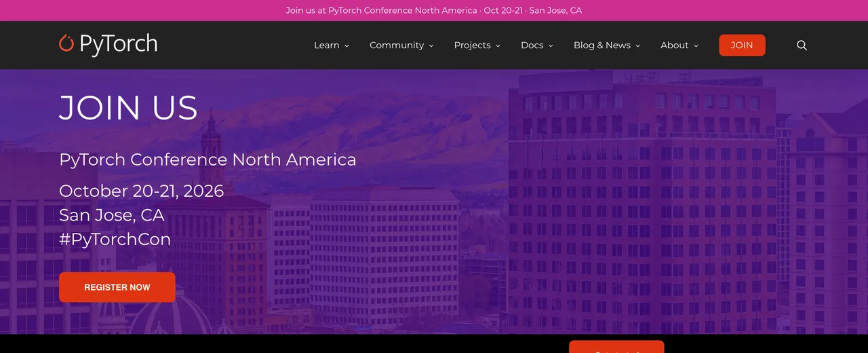Screen dimensions: 868x353
Task: Click the PyTorch Conference North America text
Action: (208, 160)
